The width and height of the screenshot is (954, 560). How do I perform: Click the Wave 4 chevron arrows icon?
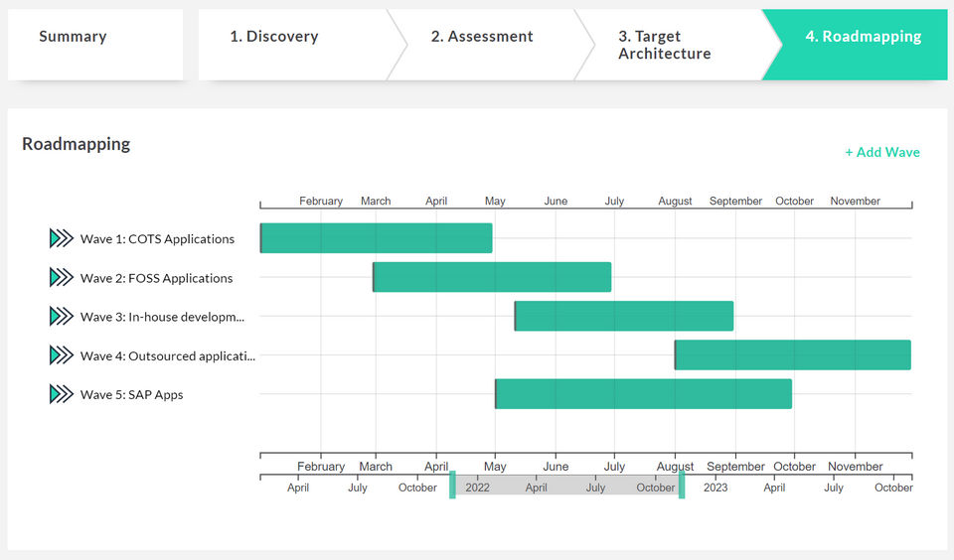(x=61, y=354)
